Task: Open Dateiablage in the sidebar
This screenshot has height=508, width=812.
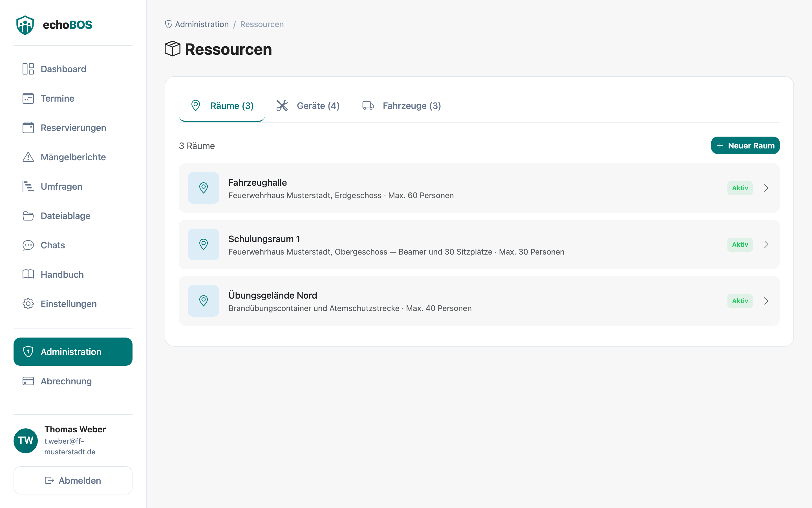Action: (x=73, y=216)
